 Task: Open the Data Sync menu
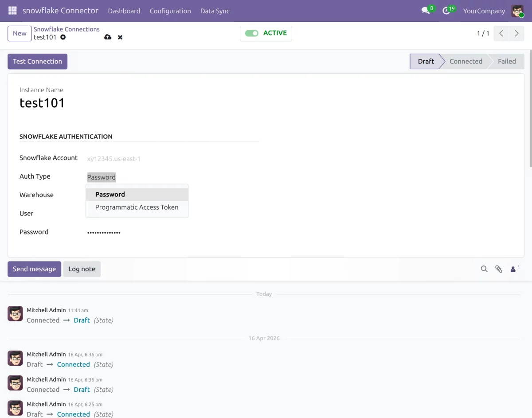(x=215, y=11)
